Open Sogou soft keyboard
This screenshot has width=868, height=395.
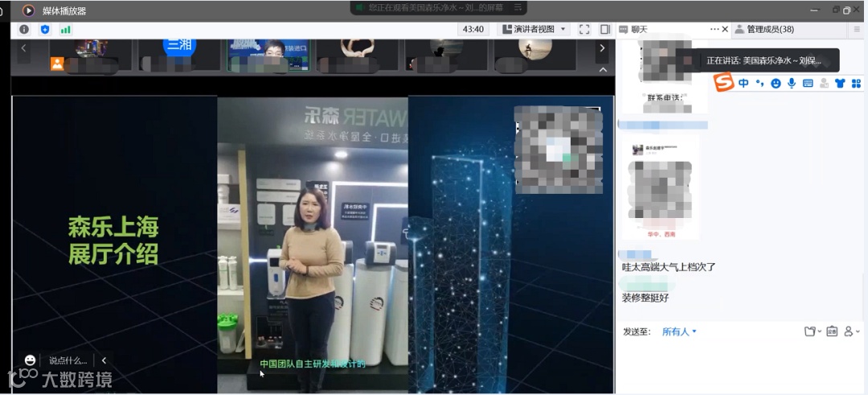[808, 83]
